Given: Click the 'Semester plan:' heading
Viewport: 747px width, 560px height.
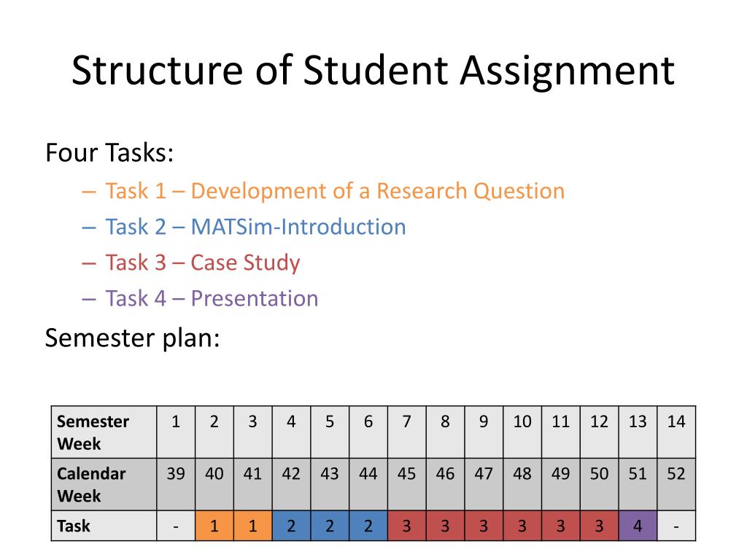Looking at the screenshot, I should [x=133, y=338].
